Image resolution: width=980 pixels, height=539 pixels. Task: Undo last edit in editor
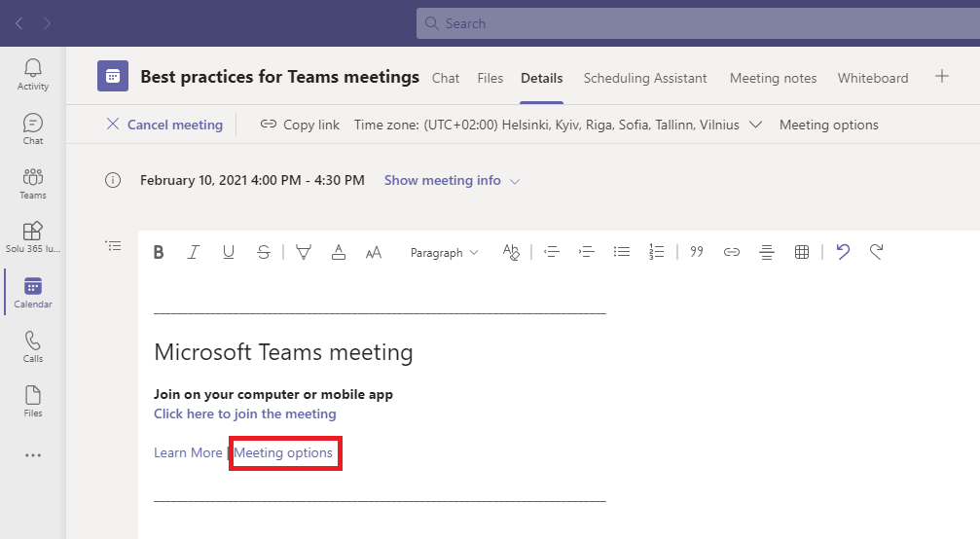point(843,252)
